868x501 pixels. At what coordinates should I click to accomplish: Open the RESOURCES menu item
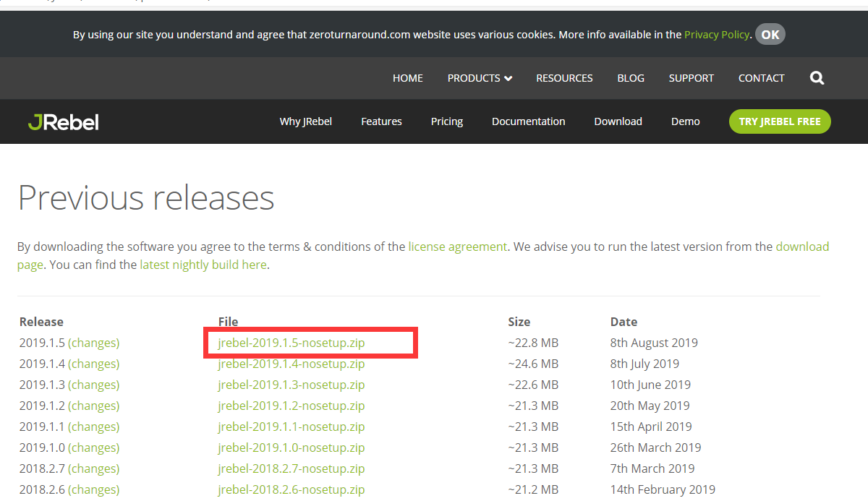[564, 78]
